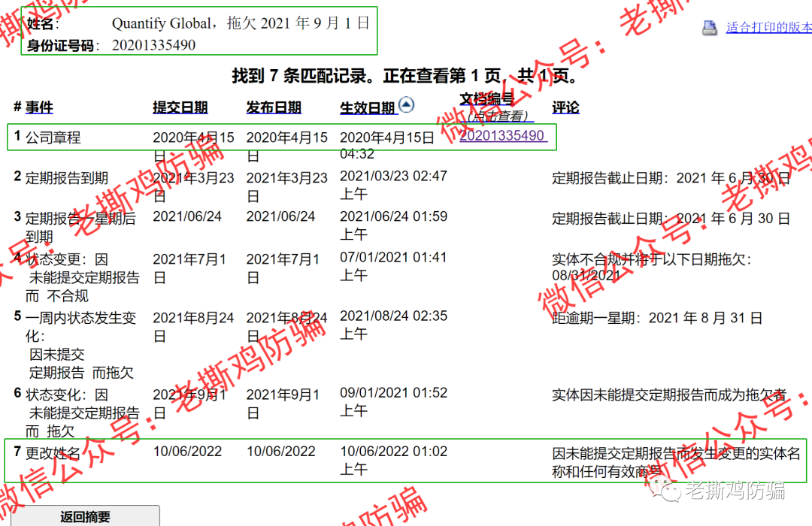This screenshot has width=812, height=526.
Task: Click the effective date 09/01/2021 01:52 上午
Action: tap(393, 402)
